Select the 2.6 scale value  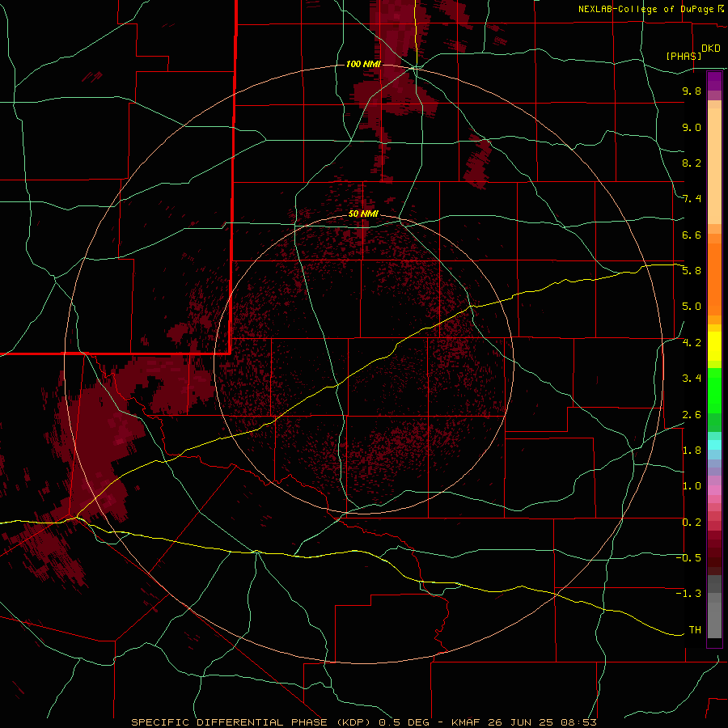point(692,415)
